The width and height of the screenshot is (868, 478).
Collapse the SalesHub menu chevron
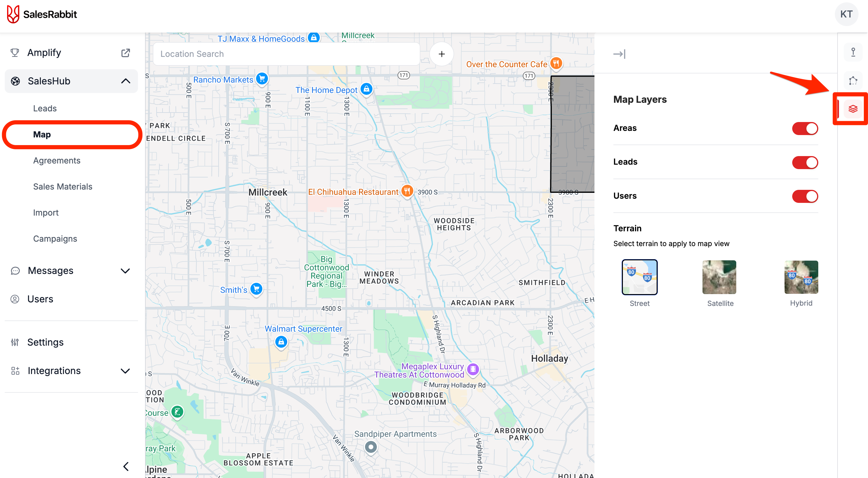125,81
